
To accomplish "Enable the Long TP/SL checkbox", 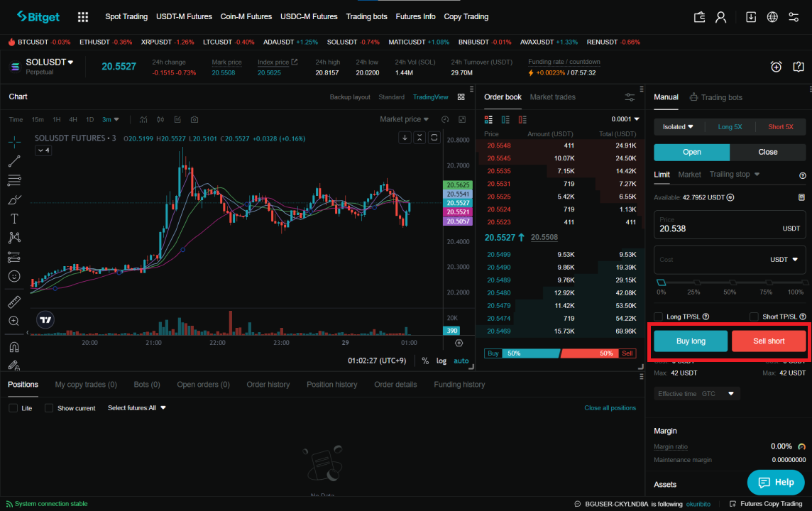I will (x=658, y=317).
